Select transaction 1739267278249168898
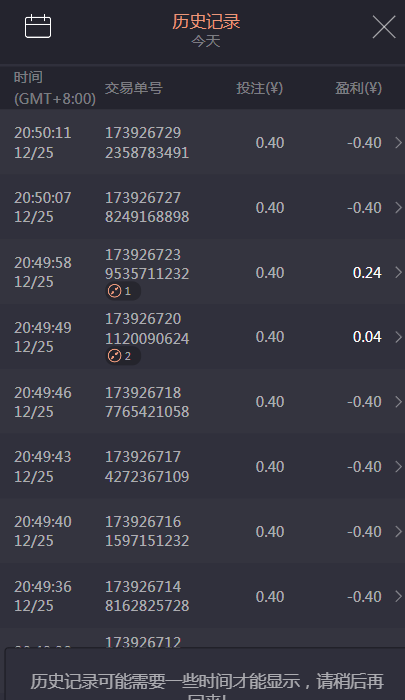This screenshot has height=700, width=405. click(147, 207)
